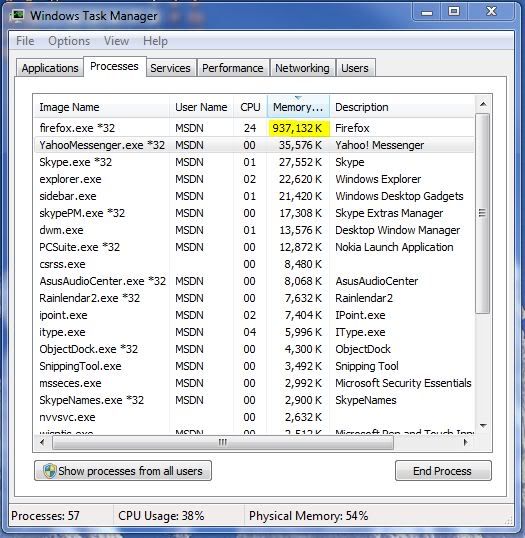Sort by Image Name column header

(x=102, y=107)
